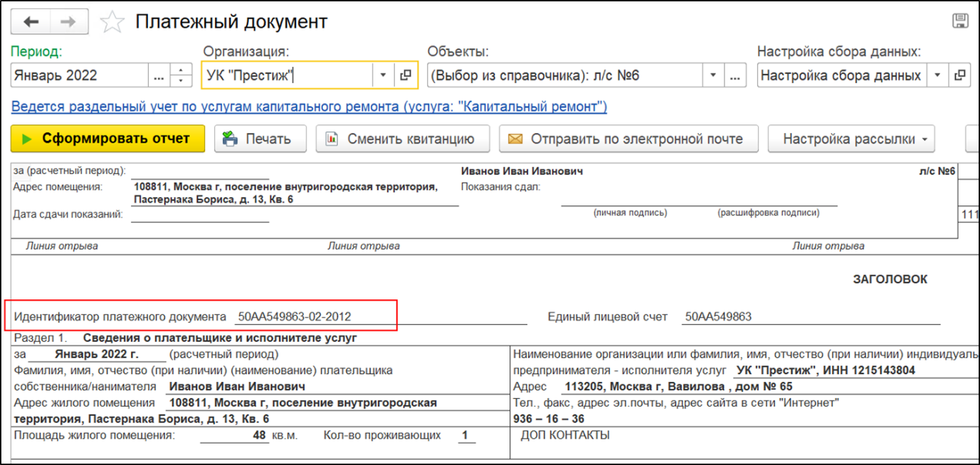Open the Настройка рассылки menu
This screenshot has width=980, height=465.
click(x=850, y=139)
